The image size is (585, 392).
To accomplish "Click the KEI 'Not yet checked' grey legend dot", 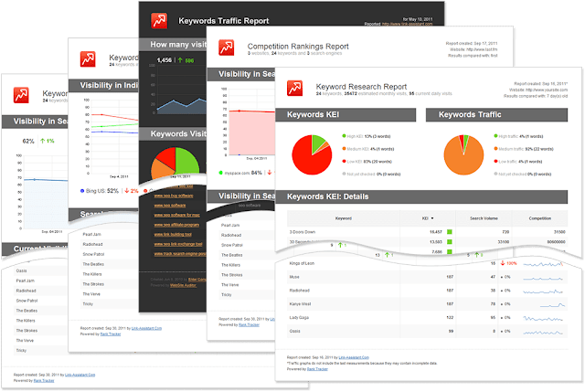I will pyautogui.click(x=344, y=174).
